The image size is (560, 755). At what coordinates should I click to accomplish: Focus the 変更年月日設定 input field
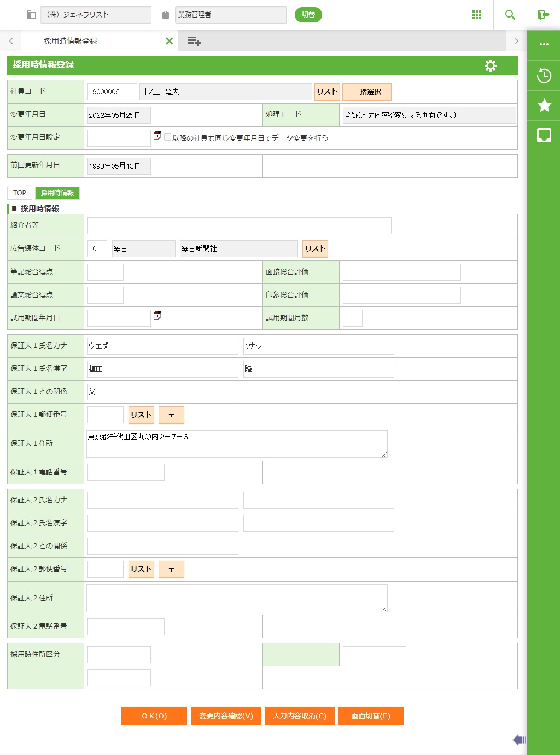(119, 138)
